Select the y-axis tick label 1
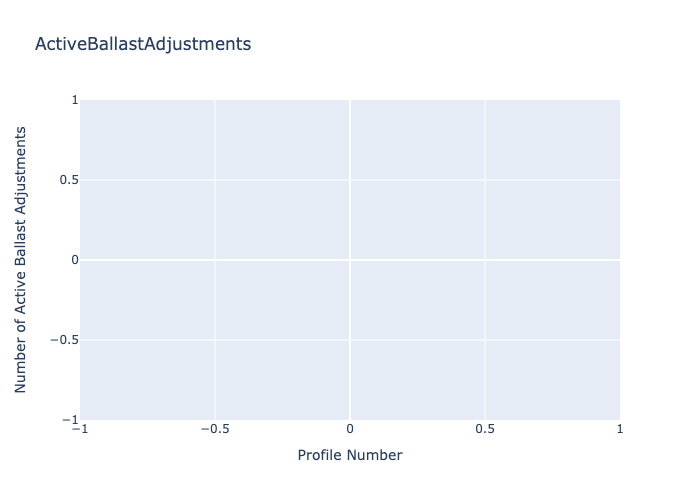 (x=74, y=100)
